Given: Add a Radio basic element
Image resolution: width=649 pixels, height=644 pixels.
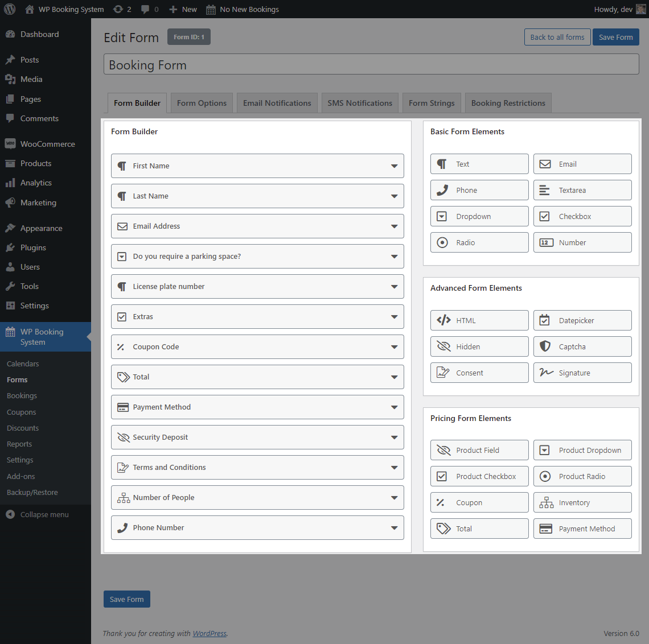Looking at the screenshot, I should pos(479,242).
